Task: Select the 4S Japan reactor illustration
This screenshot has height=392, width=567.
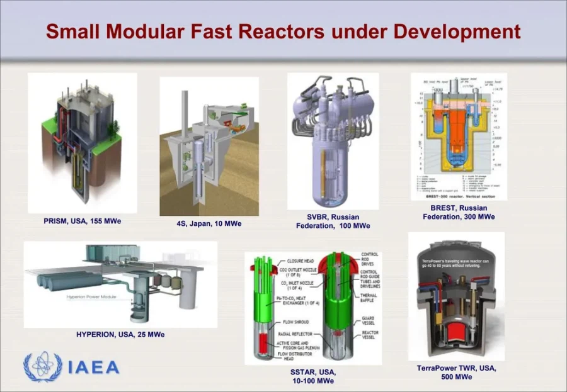Action: click(x=209, y=146)
